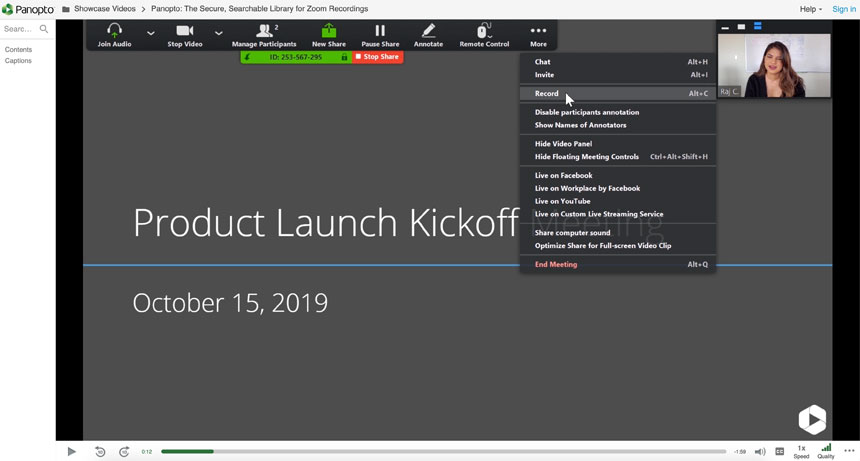Click the green shield connection icon
This screenshot has height=461, width=860.
pos(247,57)
